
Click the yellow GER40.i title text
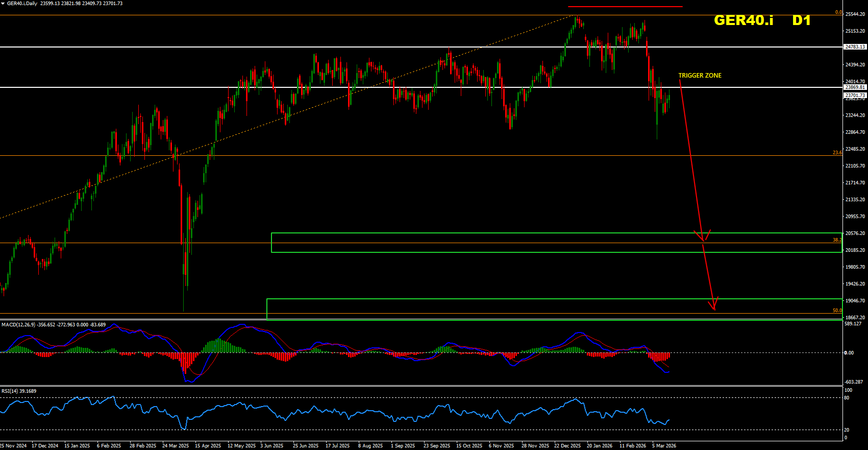(x=743, y=20)
